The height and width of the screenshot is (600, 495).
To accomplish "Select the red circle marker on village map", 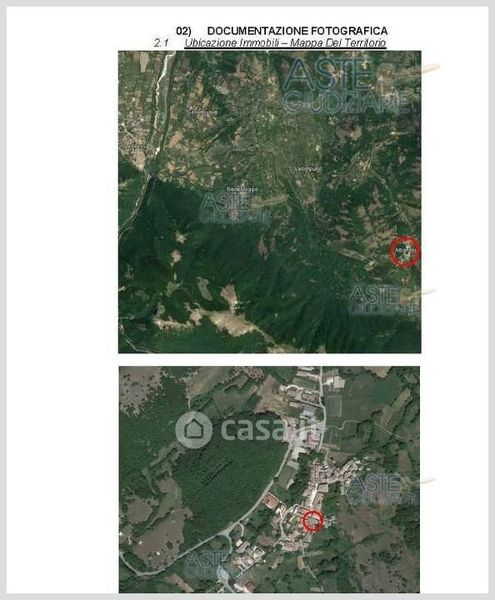I will pos(313,521).
